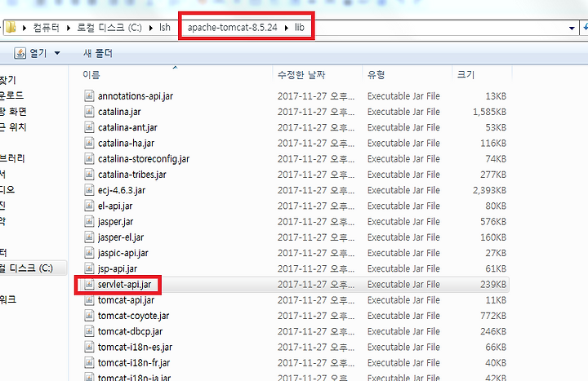Click the 2,393KB size value
Image resolution: width=588 pixels, height=381 pixels.
(489, 191)
